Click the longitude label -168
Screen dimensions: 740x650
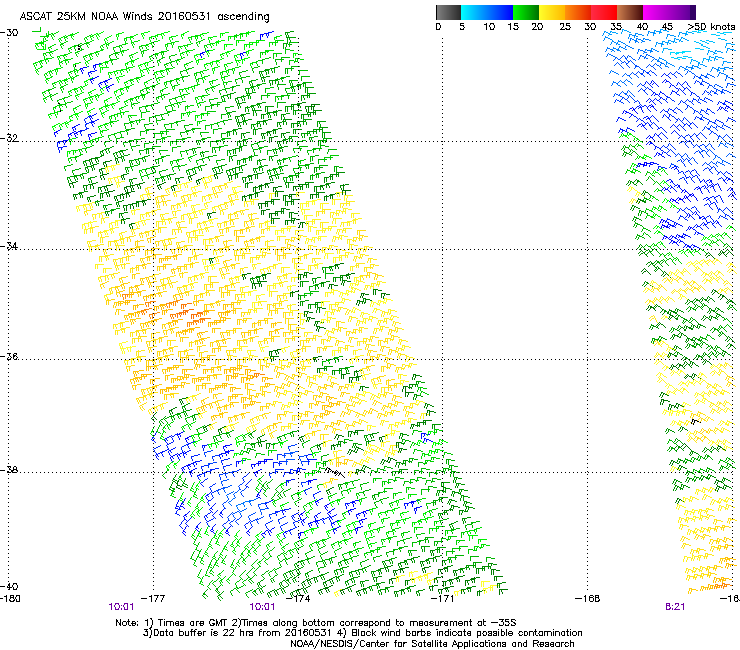(588, 599)
